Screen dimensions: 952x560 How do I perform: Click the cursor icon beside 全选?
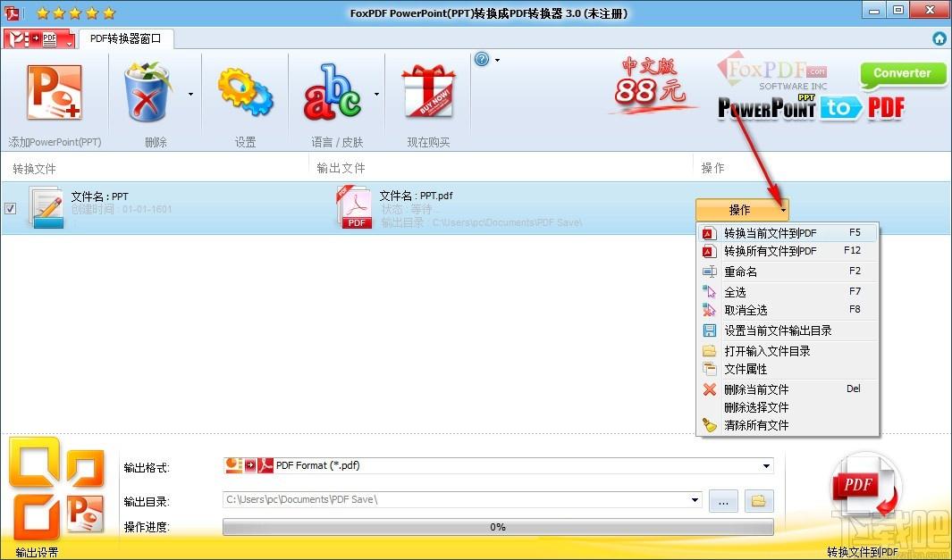pyautogui.click(x=709, y=292)
